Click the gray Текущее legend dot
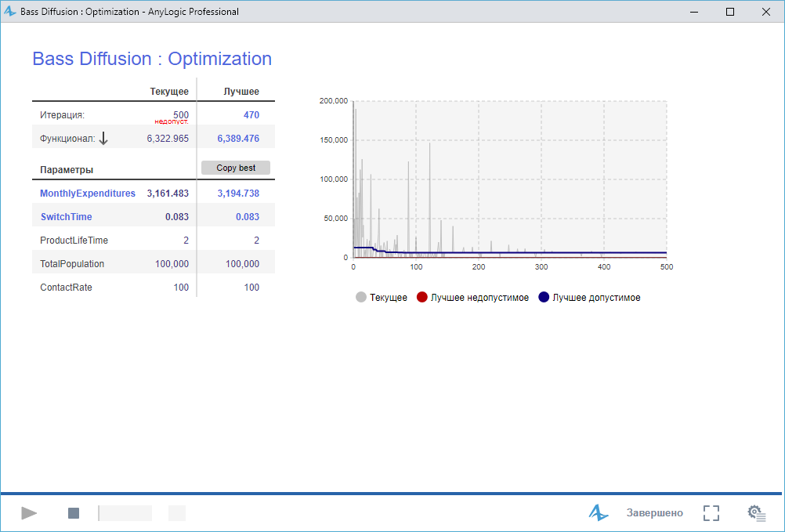This screenshot has width=785, height=532. [361, 297]
